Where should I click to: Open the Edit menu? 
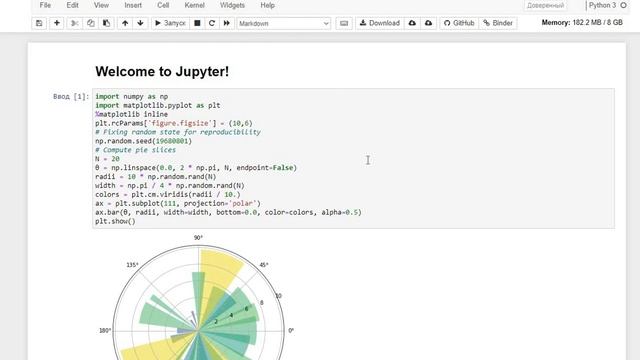click(72, 5)
